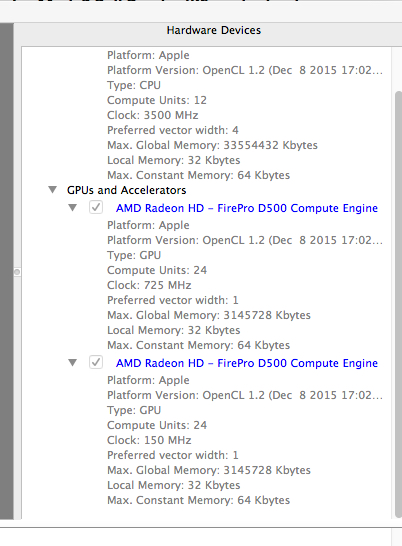The width and height of the screenshot is (402, 546).
Task: Select 'Type: GPU' under the 725 MHz device
Action: pyautogui.click(x=134, y=255)
